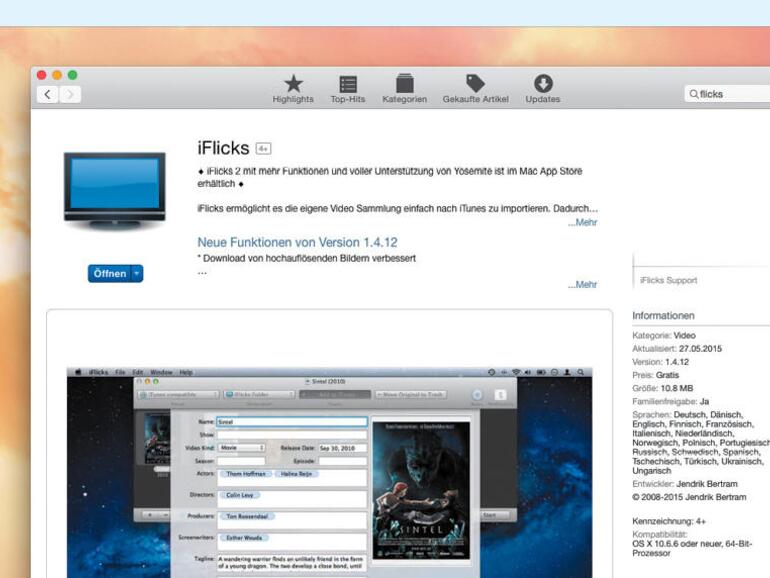
Task: Open the iFlicks Support link
Action: click(668, 280)
